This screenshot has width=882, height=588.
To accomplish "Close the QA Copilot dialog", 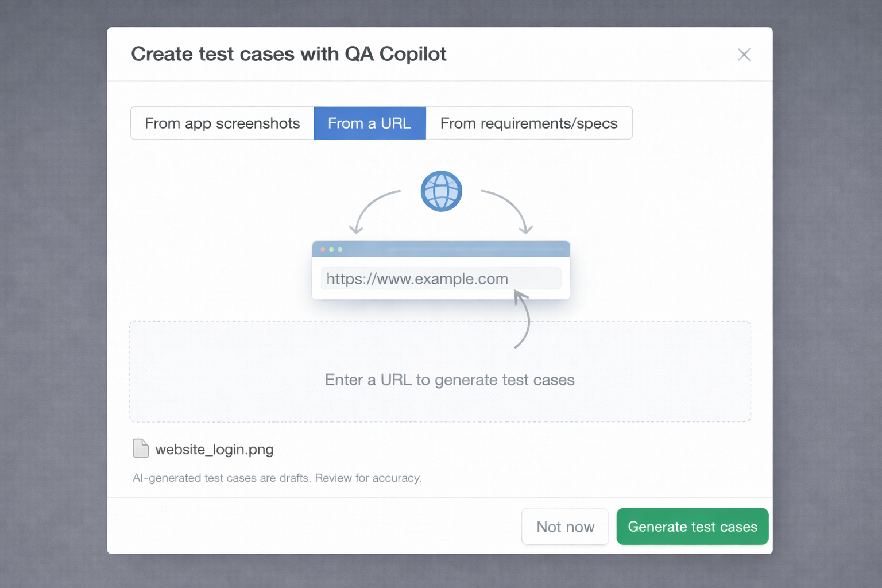I will tap(744, 54).
